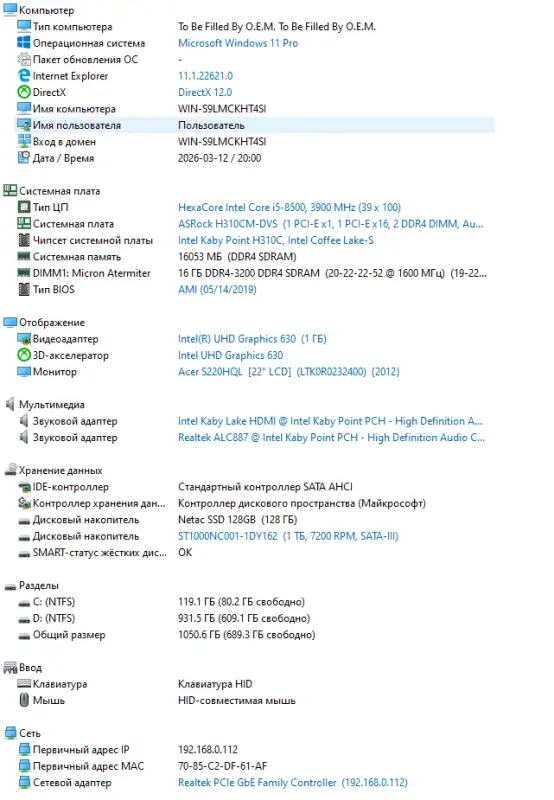Open the DirectX 12.0 link

coord(205,92)
